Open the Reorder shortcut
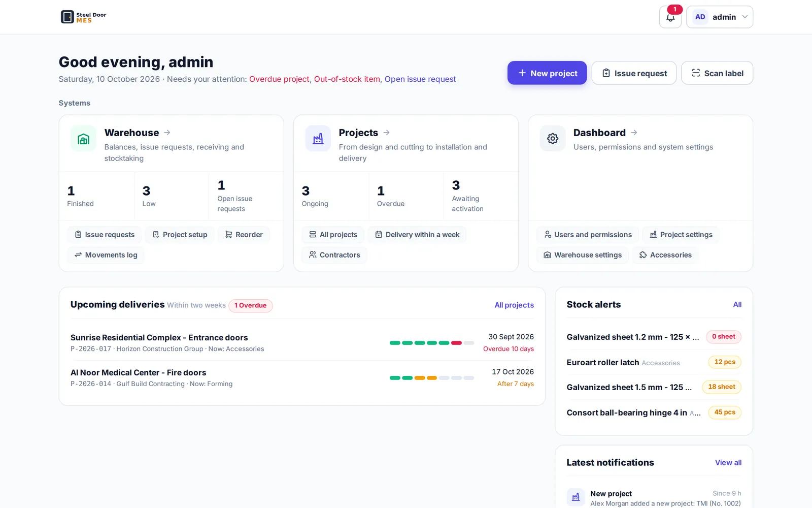 pos(244,235)
